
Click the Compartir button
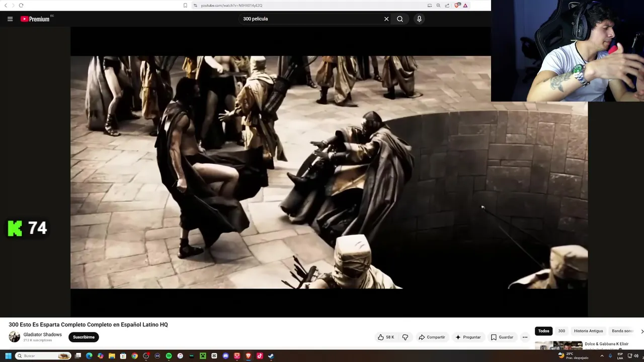point(432,337)
